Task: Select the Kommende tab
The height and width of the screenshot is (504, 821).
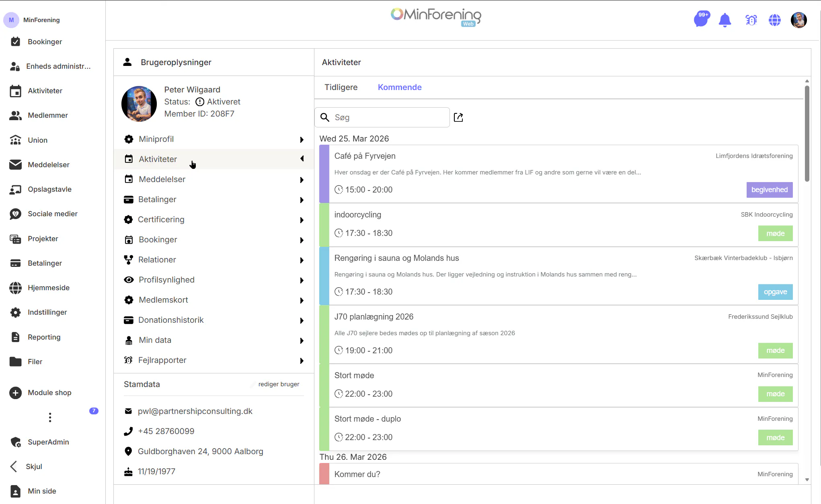Action: coord(400,87)
